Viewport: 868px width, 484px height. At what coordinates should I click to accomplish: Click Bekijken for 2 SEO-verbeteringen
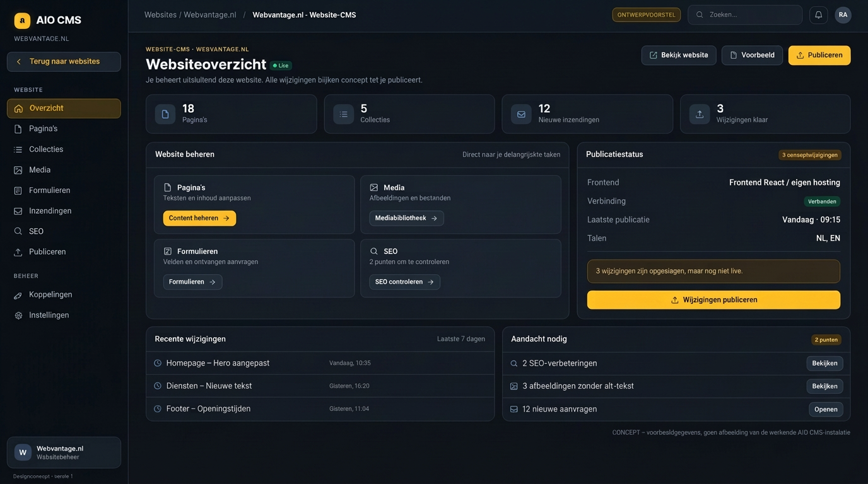click(x=824, y=364)
